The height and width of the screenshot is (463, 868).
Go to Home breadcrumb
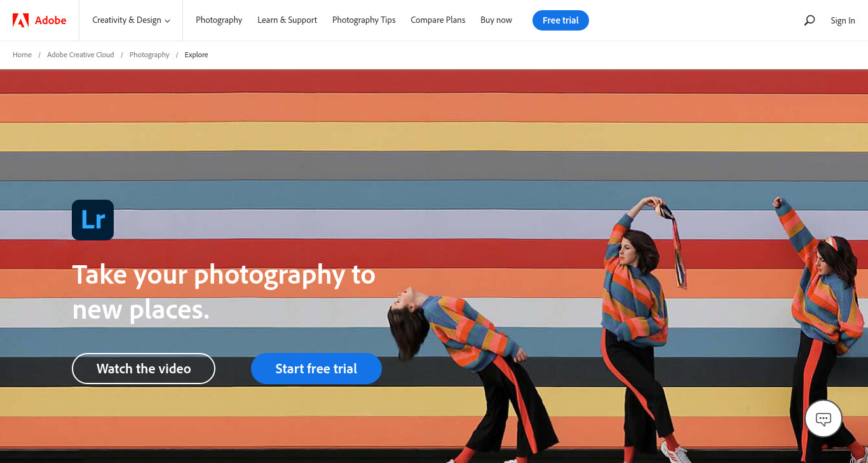(x=22, y=55)
